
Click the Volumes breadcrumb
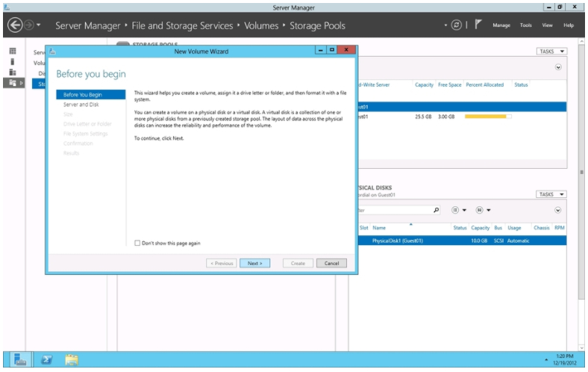click(261, 25)
